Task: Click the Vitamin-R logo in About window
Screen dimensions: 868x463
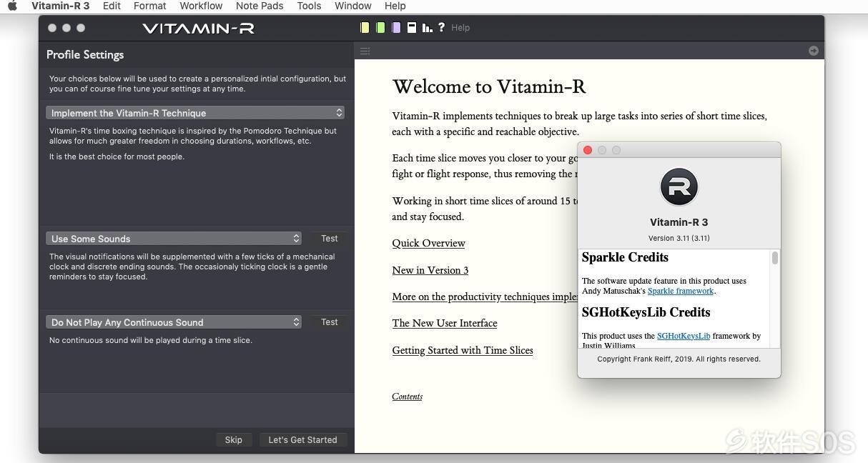Action: click(x=679, y=187)
